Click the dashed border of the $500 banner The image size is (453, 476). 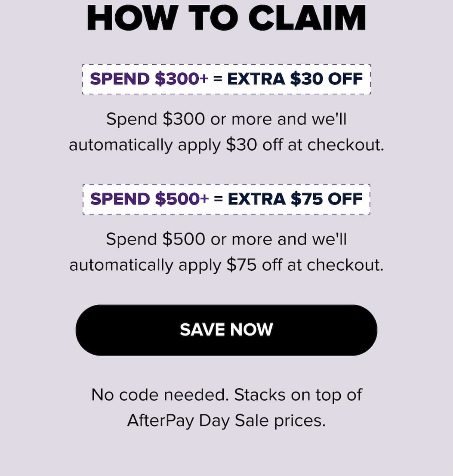pos(226,185)
